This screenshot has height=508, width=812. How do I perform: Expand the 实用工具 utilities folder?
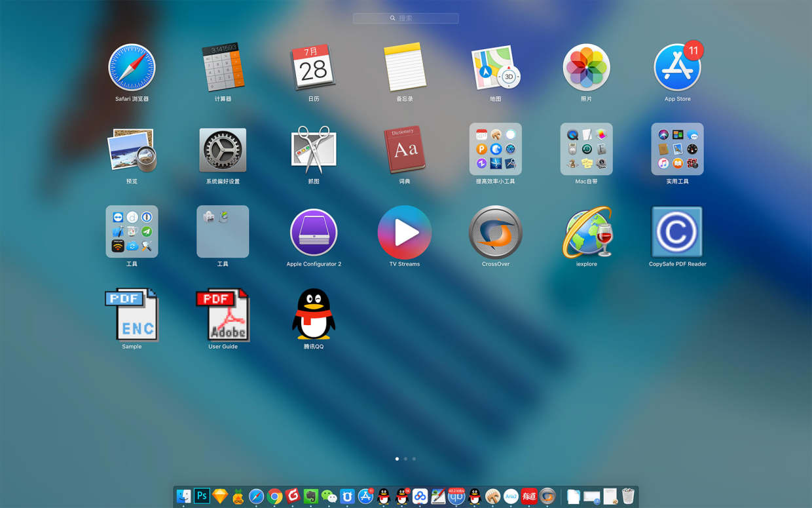[677, 149]
